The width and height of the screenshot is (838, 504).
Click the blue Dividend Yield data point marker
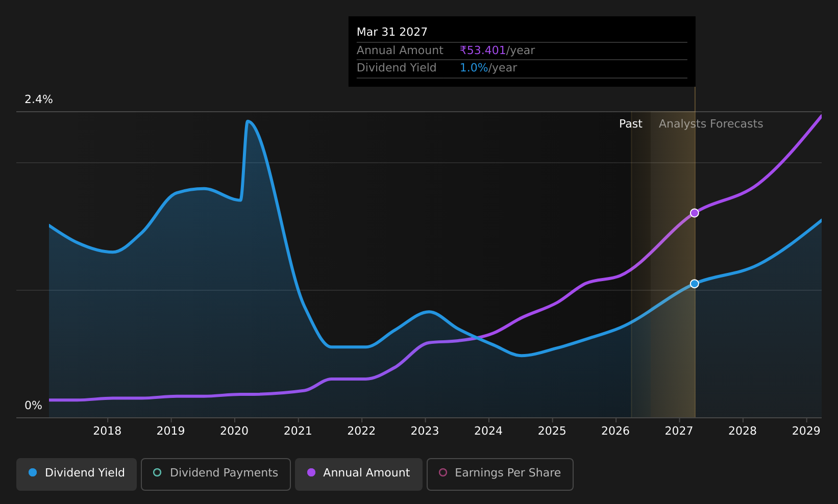click(695, 284)
